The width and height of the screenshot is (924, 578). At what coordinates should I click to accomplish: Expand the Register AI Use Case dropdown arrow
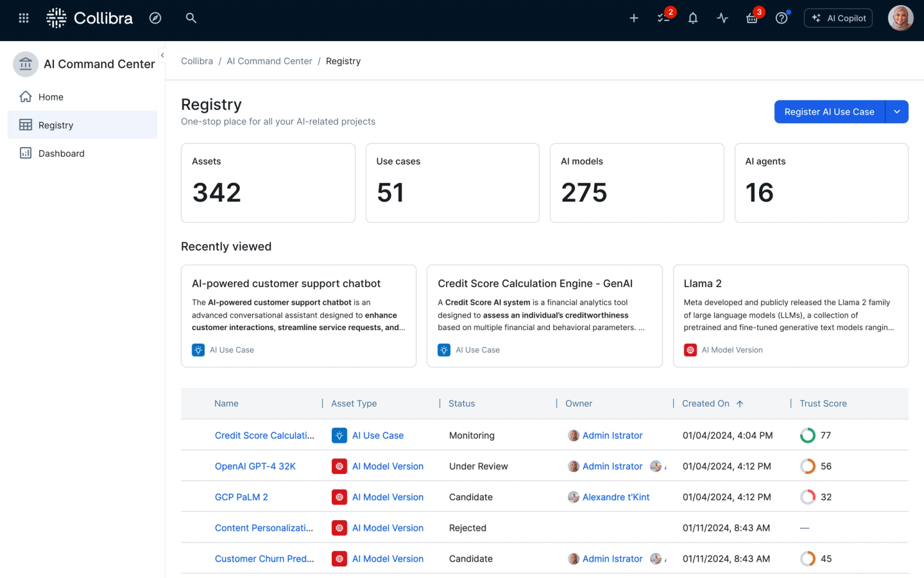[897, 112]
